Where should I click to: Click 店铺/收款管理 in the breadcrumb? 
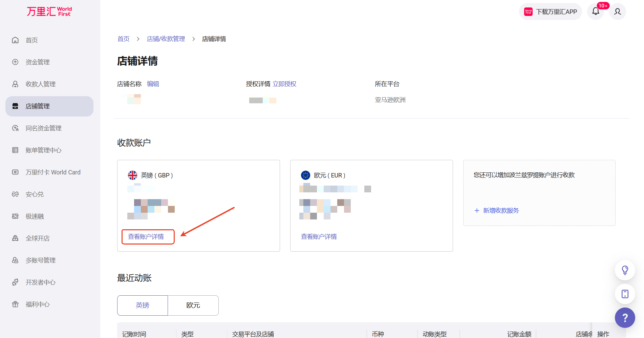click(166, 39)
